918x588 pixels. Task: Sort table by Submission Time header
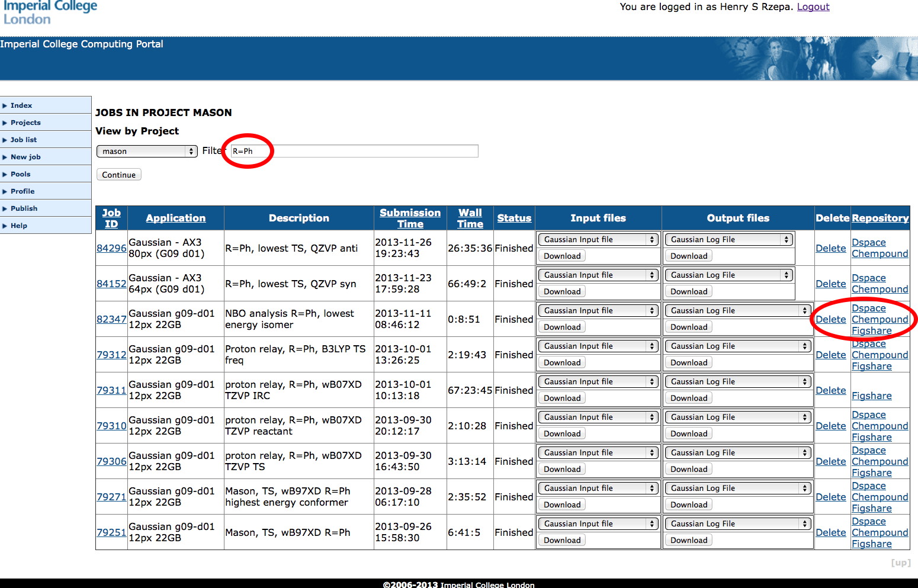point(410,218)
